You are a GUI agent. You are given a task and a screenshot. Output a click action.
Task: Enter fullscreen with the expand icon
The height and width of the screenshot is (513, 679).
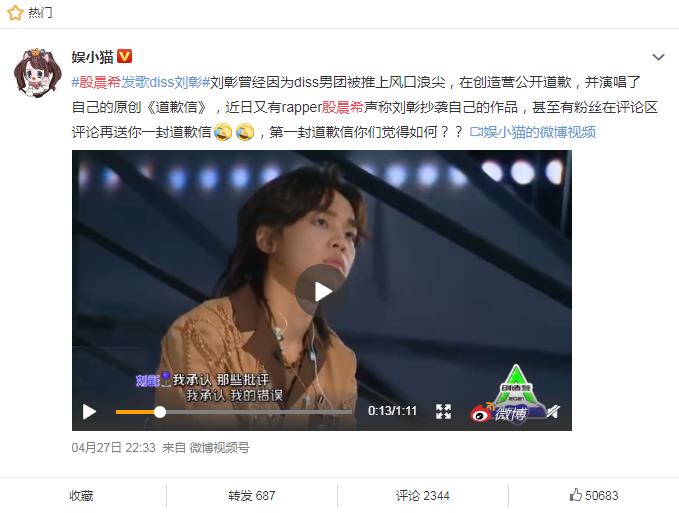[443, 411]
